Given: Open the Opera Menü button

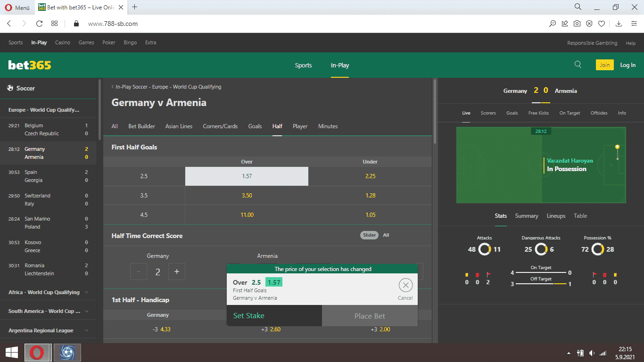Looking at the screenshot, I should pyautogui.click(x=17, y=7).
